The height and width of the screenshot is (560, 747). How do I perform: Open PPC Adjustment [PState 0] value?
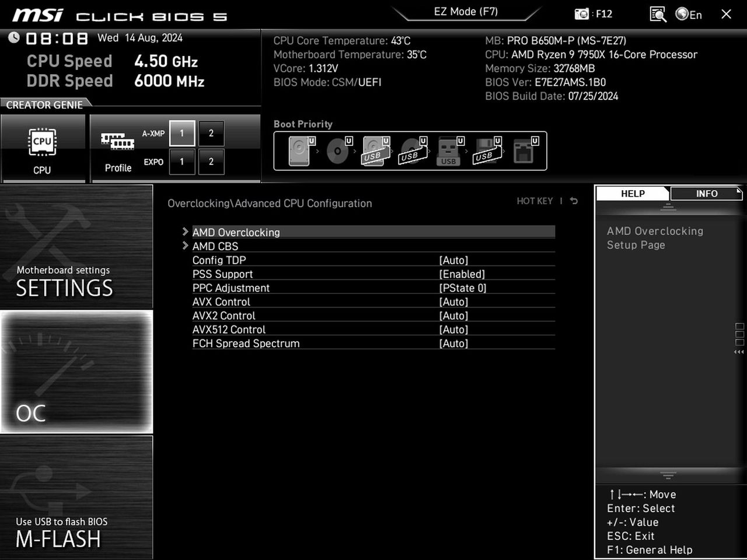click(463, 288)
